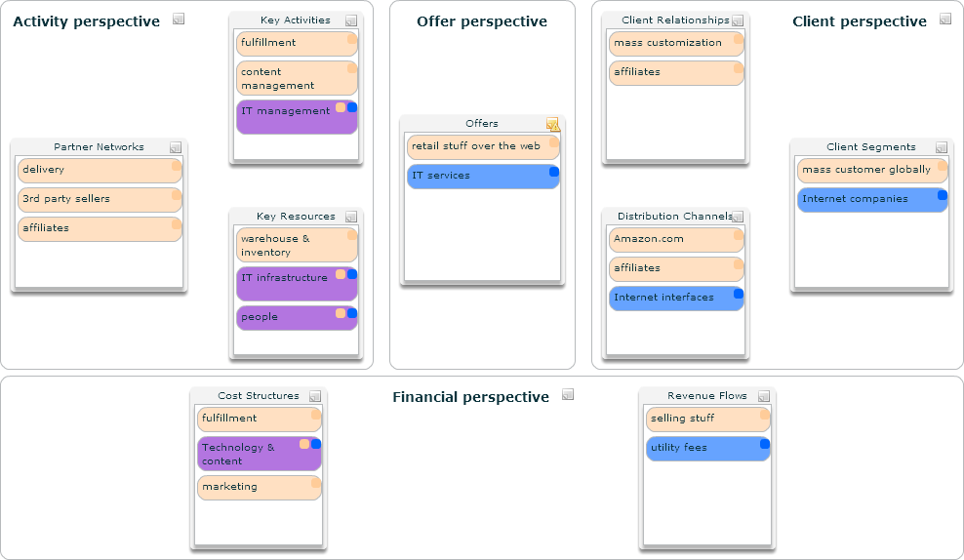
Task: Click the Client Segments header icon
Action: (x=942, y=147)
